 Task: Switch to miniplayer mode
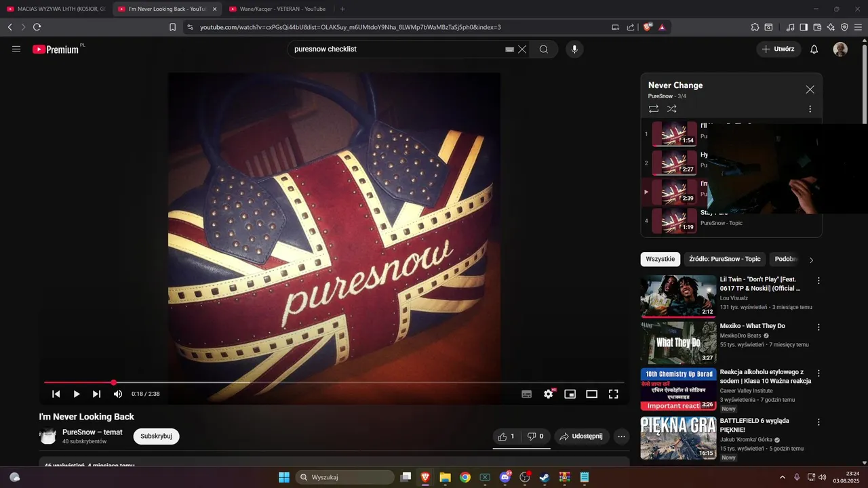click(570, 394)
